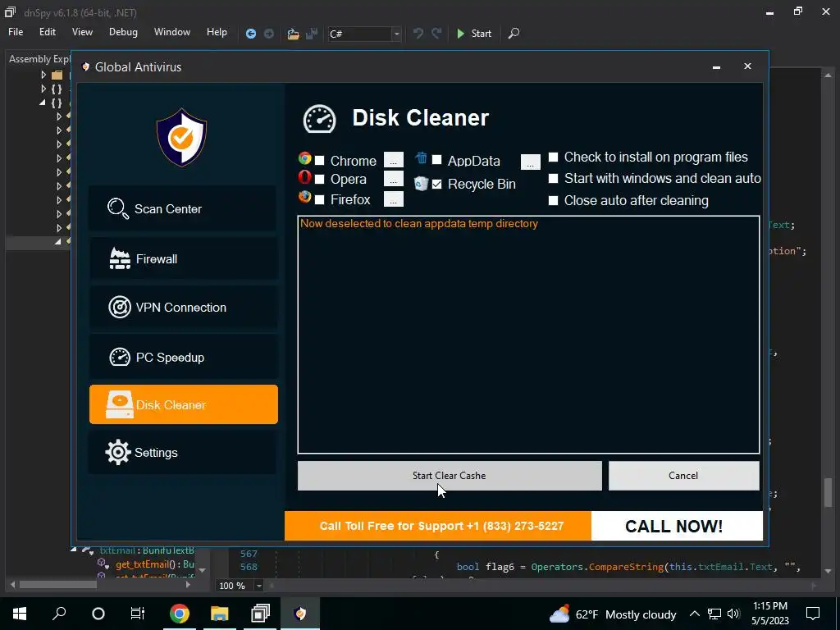Open the Edit menu in dnSpy
840x630 pixels.
[x=47, y=32]
